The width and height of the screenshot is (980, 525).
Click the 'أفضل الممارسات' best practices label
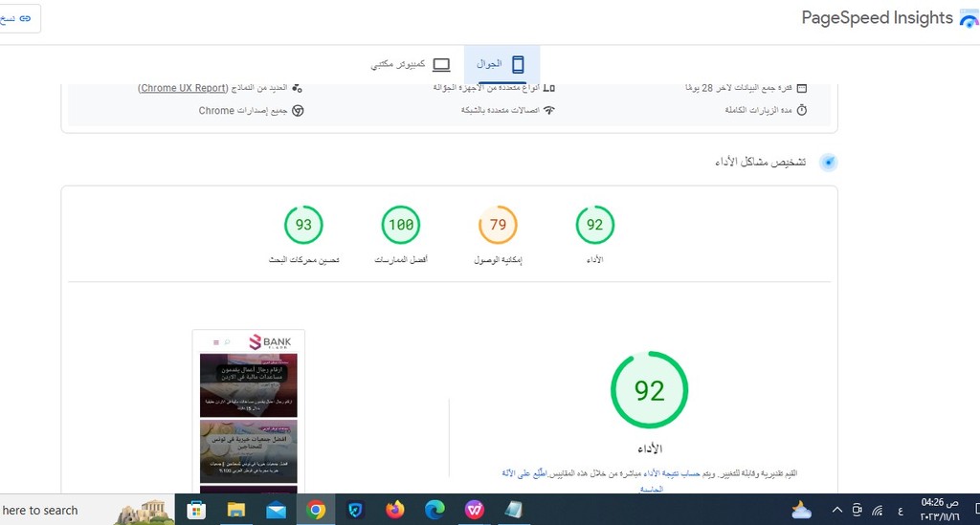coord(401,260)
